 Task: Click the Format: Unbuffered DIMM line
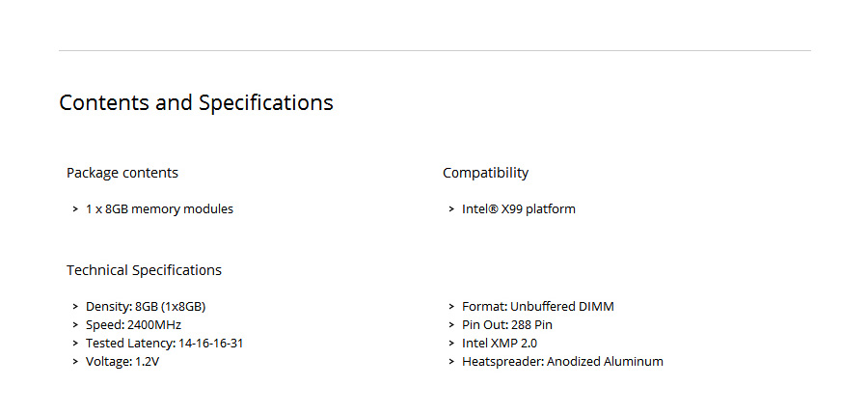point(537,307)
